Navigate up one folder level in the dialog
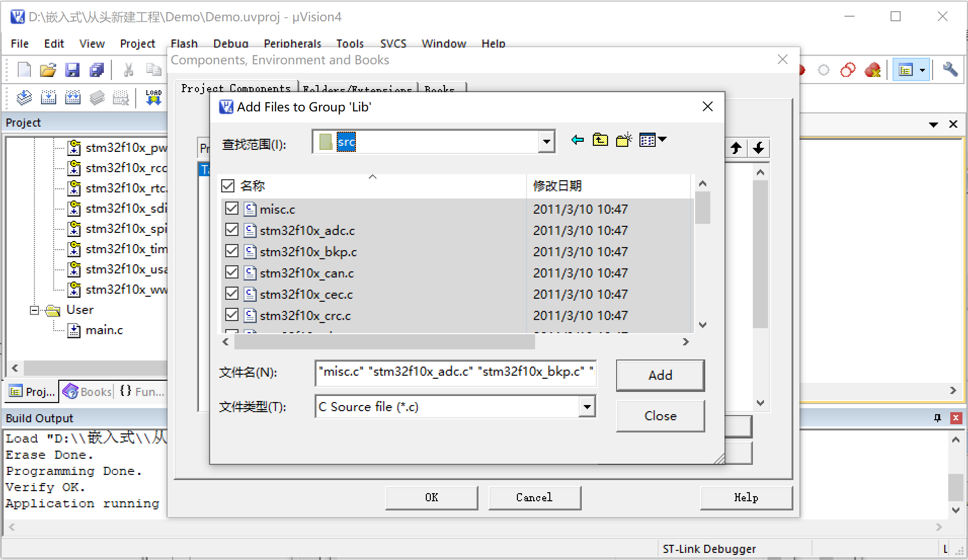This screenshot has width=968, height=560. 600,140
